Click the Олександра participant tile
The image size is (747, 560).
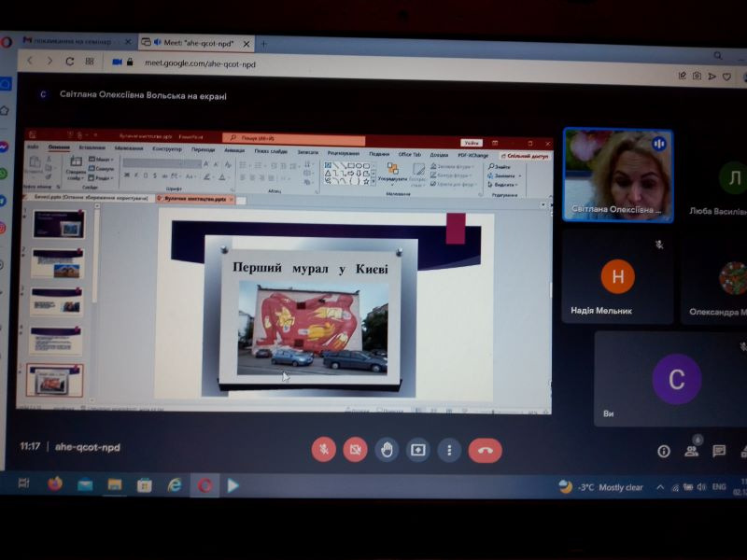click(714, 277)
